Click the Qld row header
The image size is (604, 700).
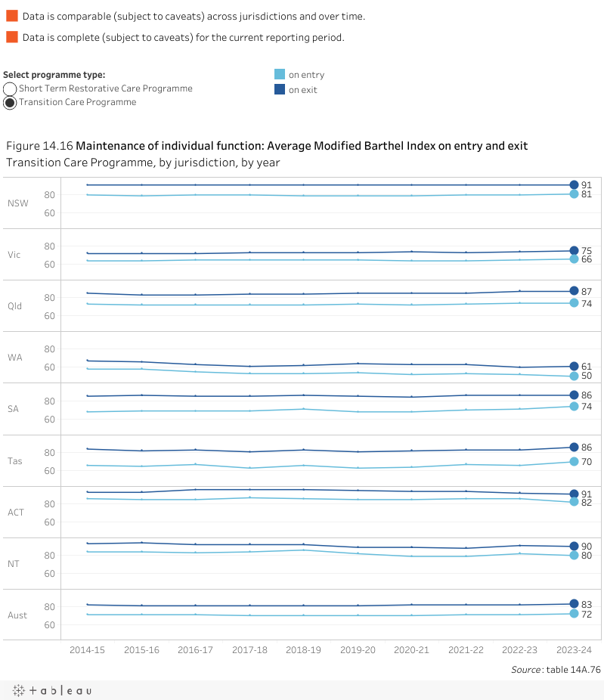click(14, 306)
